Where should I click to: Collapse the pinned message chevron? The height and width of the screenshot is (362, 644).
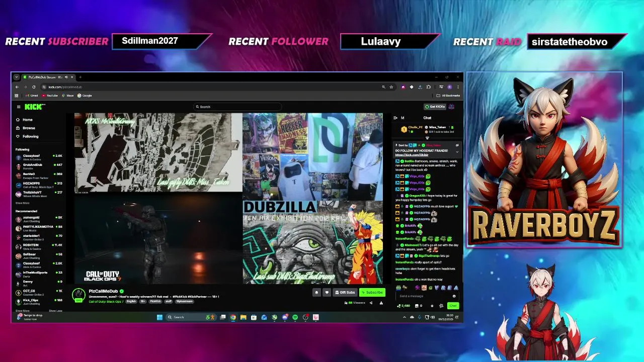(x=457, y=151)
